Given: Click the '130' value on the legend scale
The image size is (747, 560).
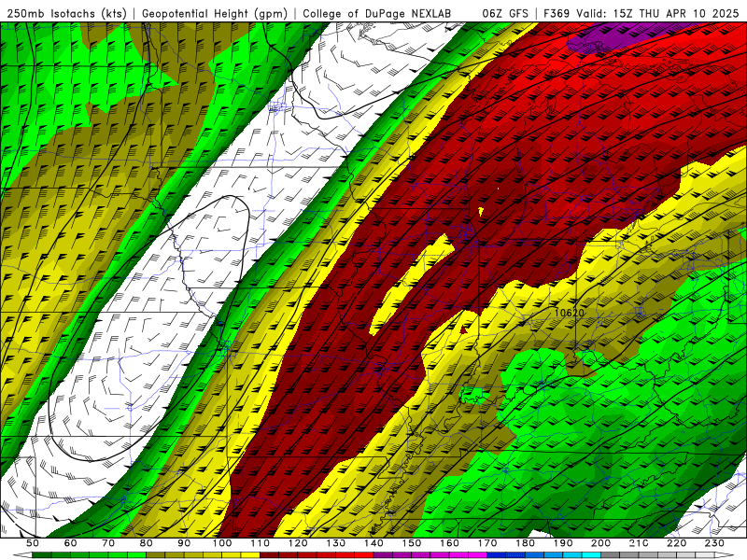Looking at the screenshot, I should 335,543.
